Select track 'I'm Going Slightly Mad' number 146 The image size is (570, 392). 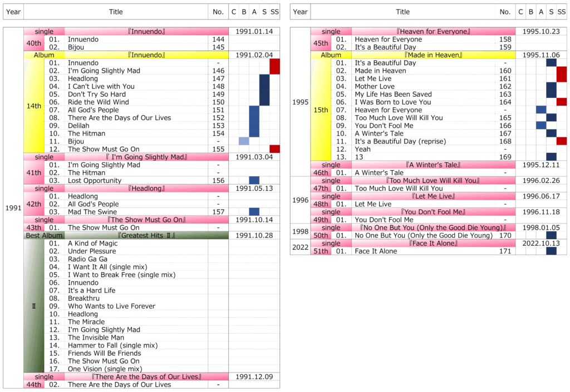coord(218,71)
